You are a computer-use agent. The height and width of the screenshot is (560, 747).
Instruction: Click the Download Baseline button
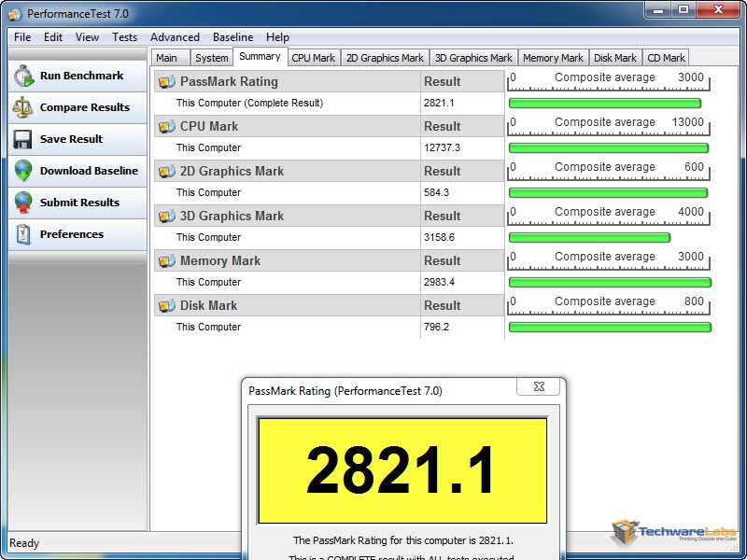pyautogui.click(x=78, y=171)
